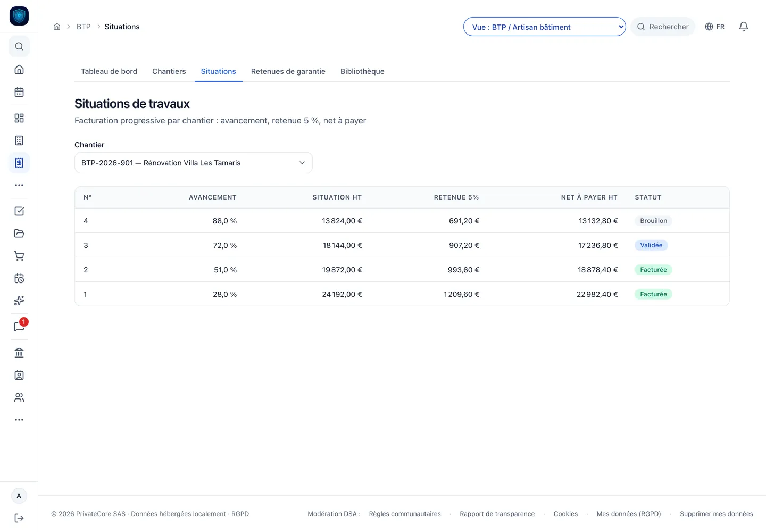This screenshot has width=766, height=532.
Task: Click the BTP breadcrumb link
Action: 84,27
